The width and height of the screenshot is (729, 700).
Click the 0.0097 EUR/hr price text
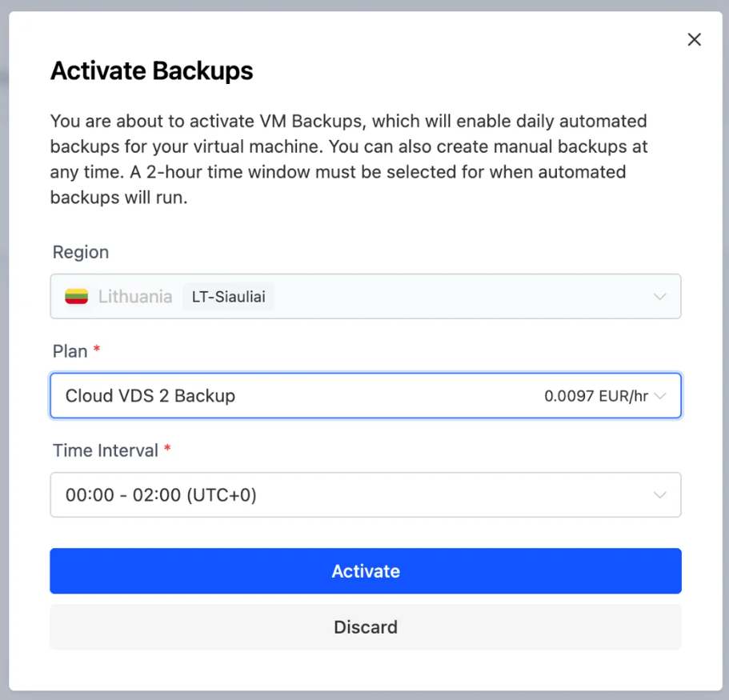click(x=595, y=396)
